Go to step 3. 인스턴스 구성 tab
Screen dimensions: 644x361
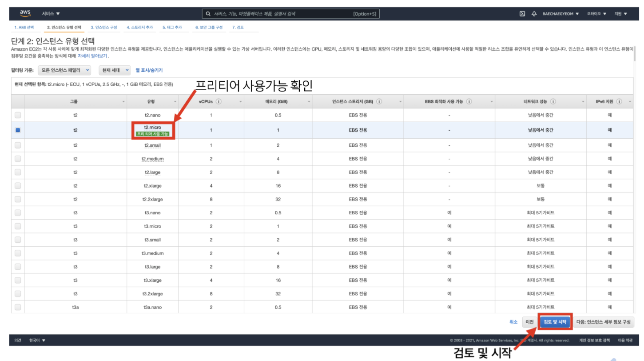(x=104, y=28)
